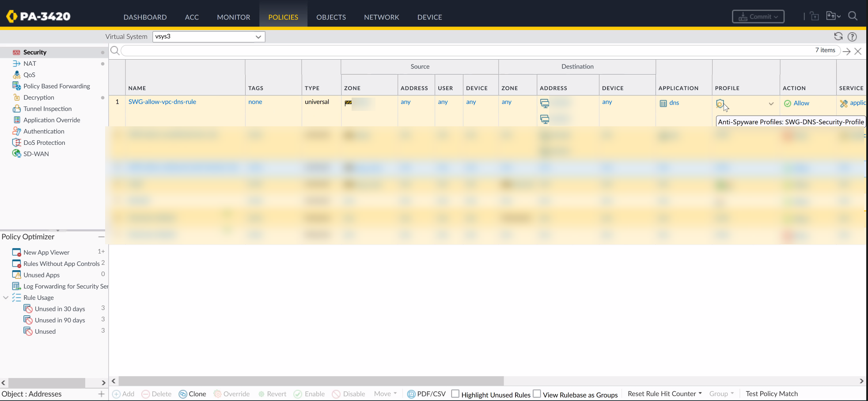Open the Commit dropdown button
The image size is (868, 401).
coord(758,17)
